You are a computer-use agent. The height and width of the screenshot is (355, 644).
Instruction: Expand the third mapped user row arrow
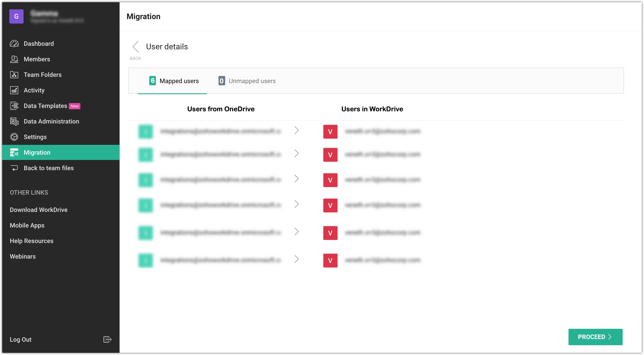tap(296, 179)
